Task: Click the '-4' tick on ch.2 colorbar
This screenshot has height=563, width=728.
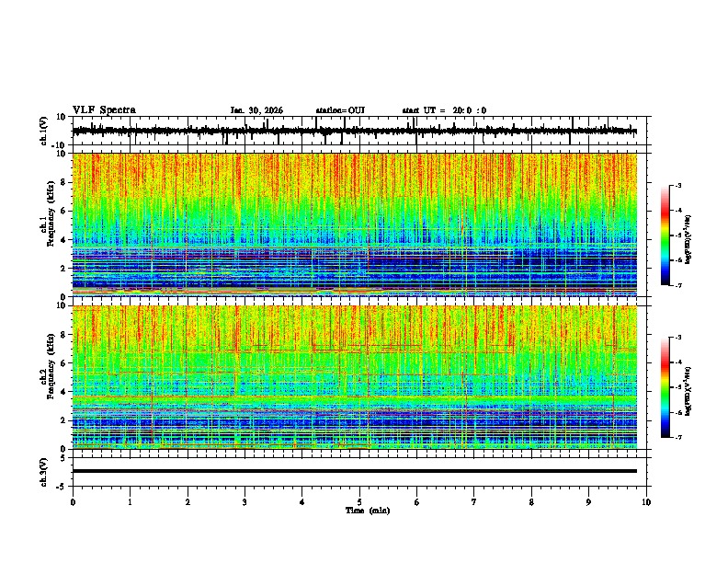Action: point(677,362)
